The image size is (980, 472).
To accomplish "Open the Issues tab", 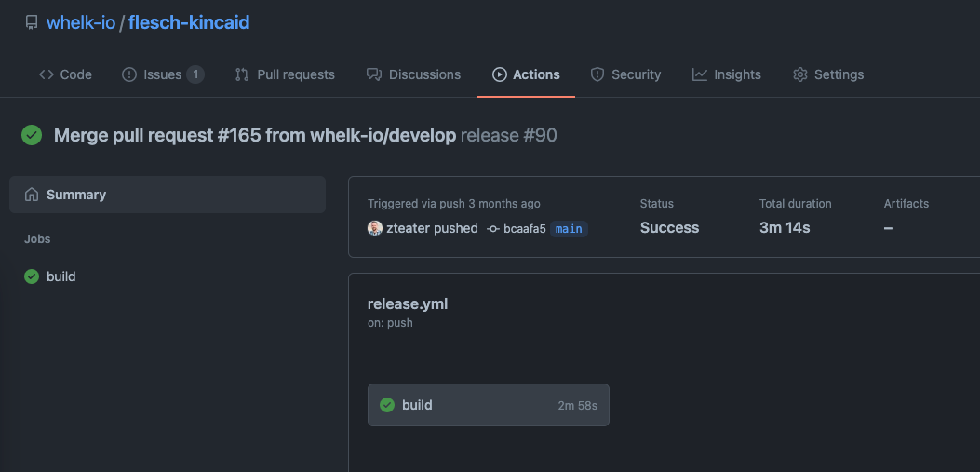I will coord(163,74).
